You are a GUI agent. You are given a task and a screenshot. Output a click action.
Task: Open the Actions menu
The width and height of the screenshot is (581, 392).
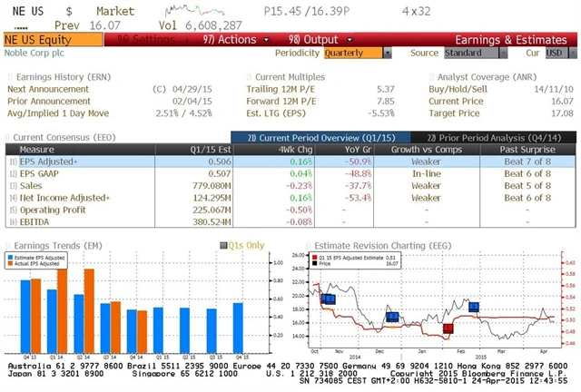230,40
